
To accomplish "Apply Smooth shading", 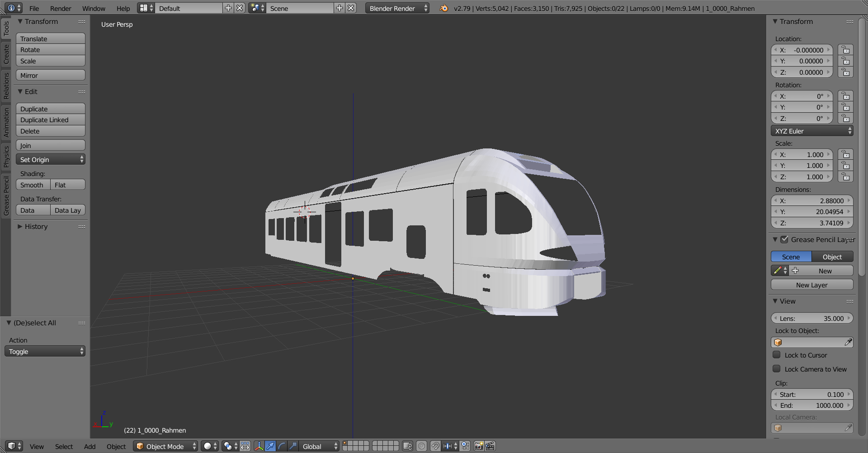I will 33,185.
